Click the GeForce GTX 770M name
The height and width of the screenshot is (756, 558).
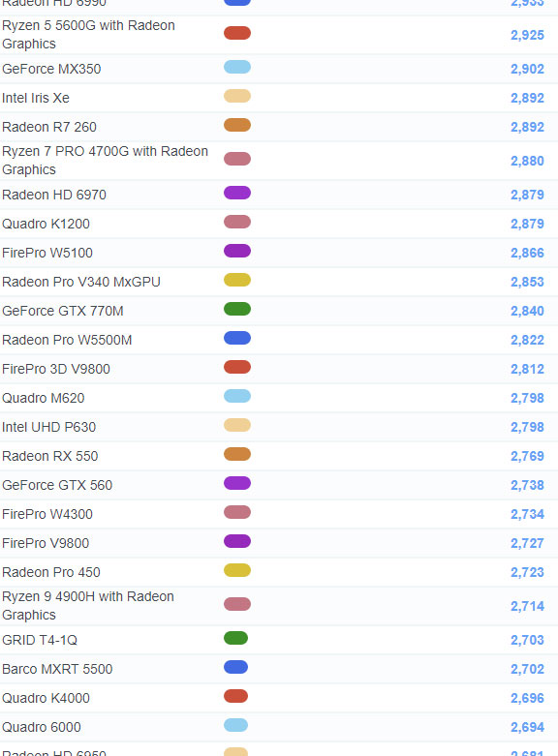point(63,311)
